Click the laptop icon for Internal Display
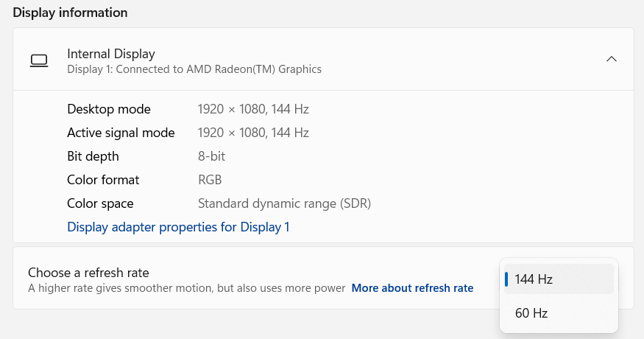The width and height of the screenshot is (644, 339). (x=39, y=60)
